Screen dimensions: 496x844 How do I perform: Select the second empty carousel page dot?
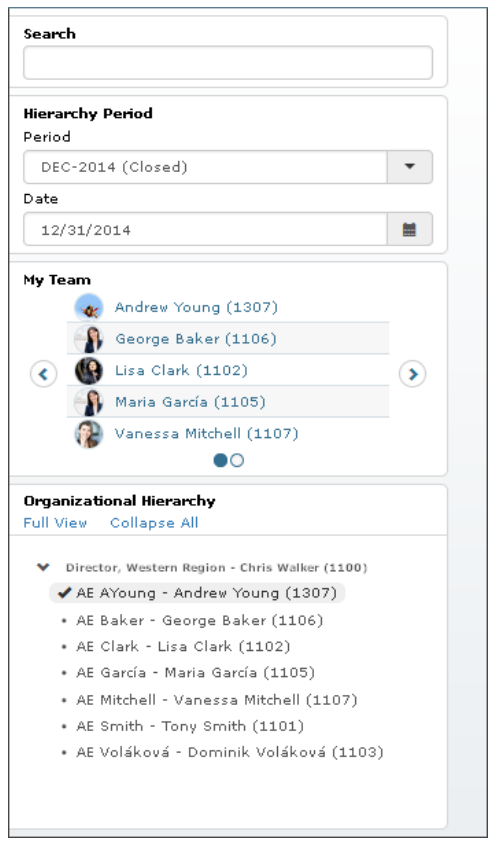(237, 460)
